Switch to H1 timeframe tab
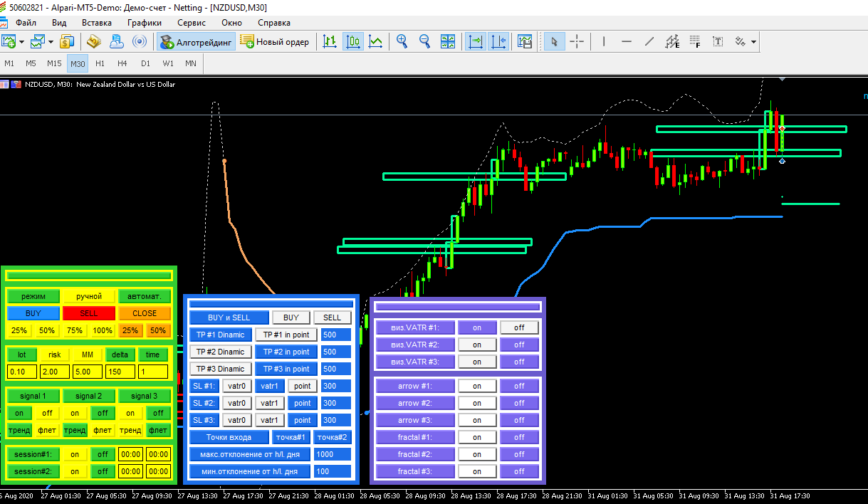 (100, 64)
